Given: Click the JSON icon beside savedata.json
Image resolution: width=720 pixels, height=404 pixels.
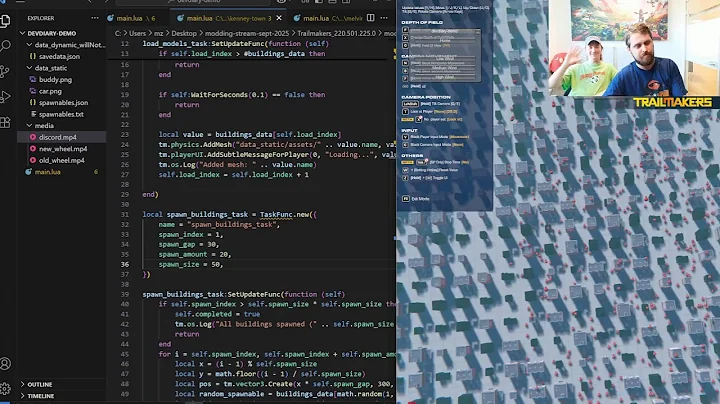Looking at the screenshot, I should coord(33,56).
